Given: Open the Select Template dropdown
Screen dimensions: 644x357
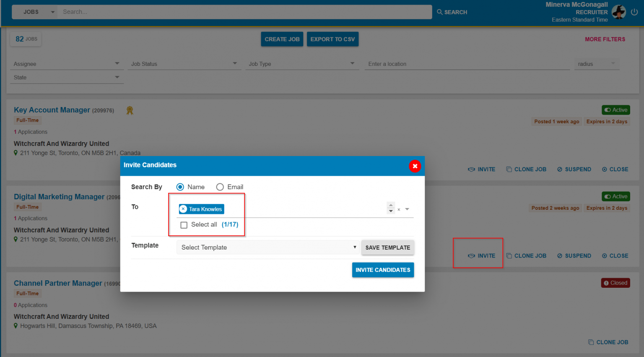Looking at the screenshot, I should (268, 248).
